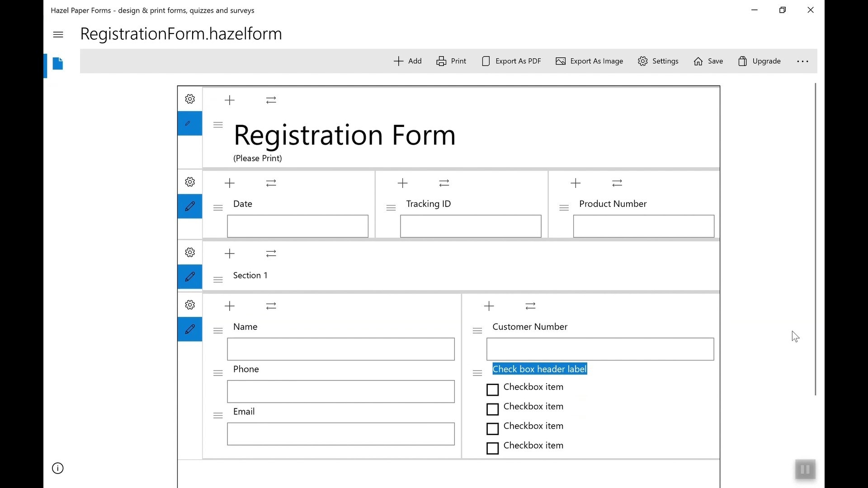Export the form as PDF

tap(511, 61)
